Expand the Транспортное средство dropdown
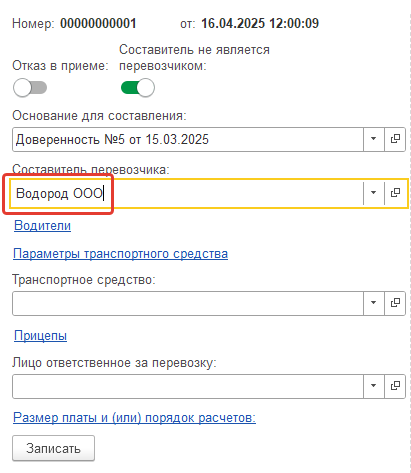 click(374, 303)
